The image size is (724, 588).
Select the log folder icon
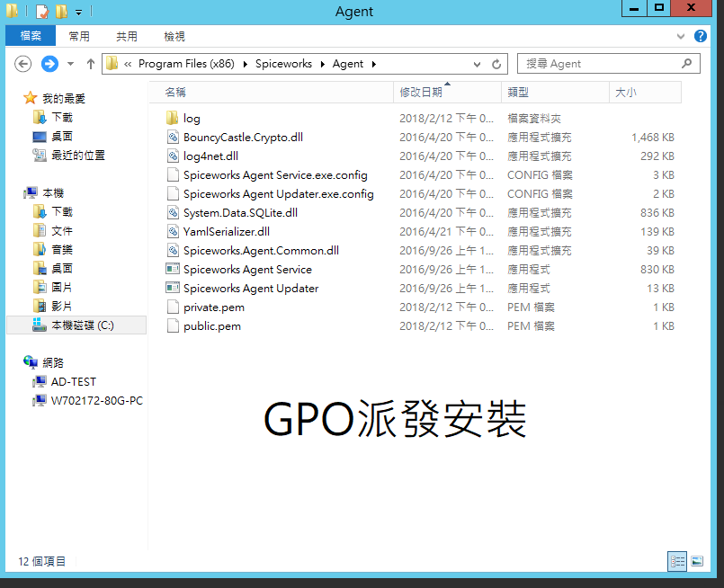(x=172, y=118)
